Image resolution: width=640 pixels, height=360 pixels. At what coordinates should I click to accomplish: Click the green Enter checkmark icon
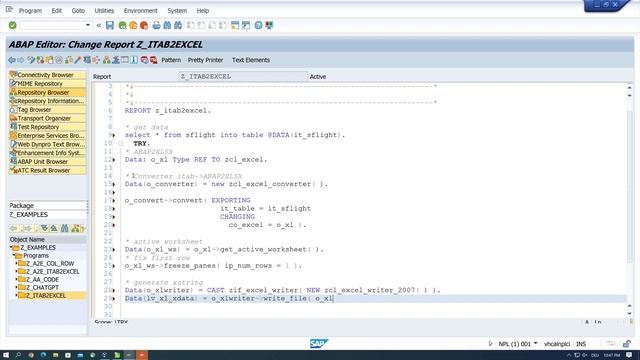click(x=13, y=25)
